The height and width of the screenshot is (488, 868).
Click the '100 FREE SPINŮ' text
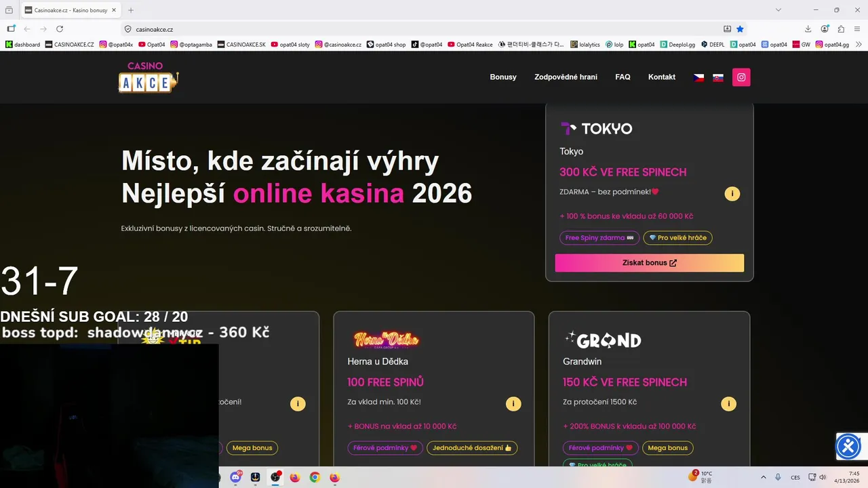coord(385,382)
